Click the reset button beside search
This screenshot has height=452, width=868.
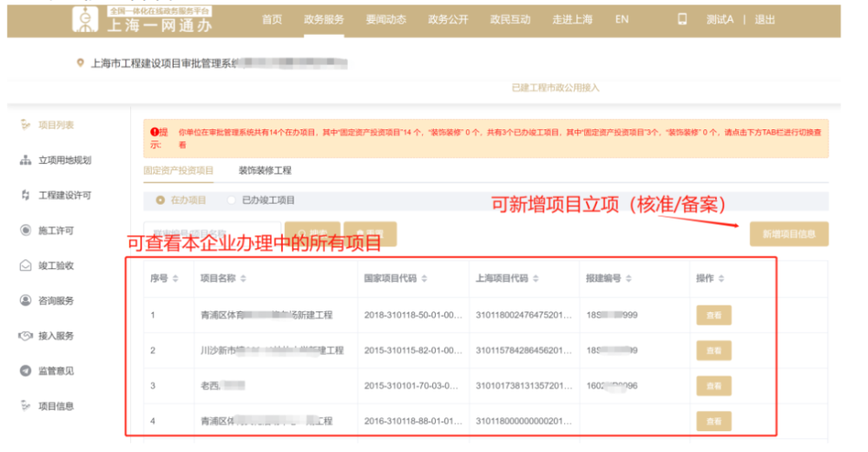click(x=370, y=233)
